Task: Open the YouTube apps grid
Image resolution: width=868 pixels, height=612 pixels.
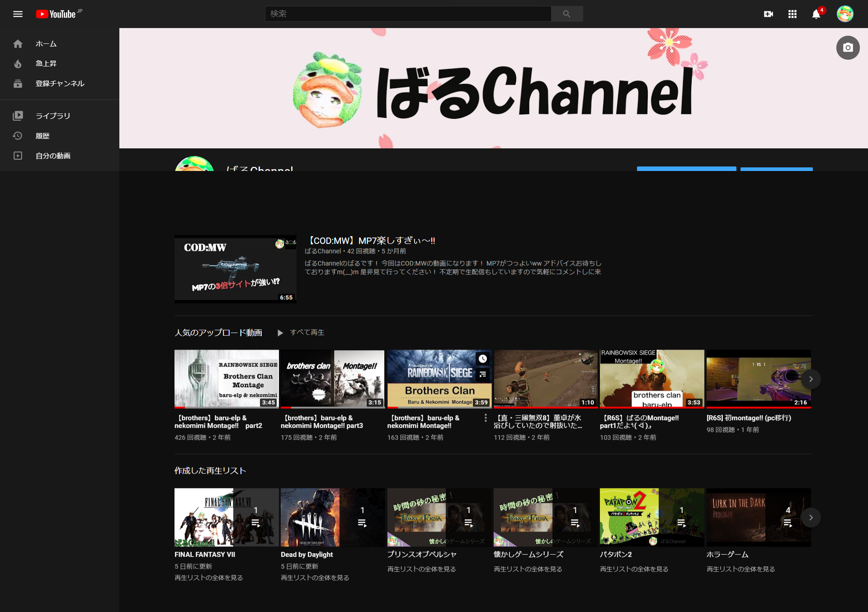Action: (792, 14)
